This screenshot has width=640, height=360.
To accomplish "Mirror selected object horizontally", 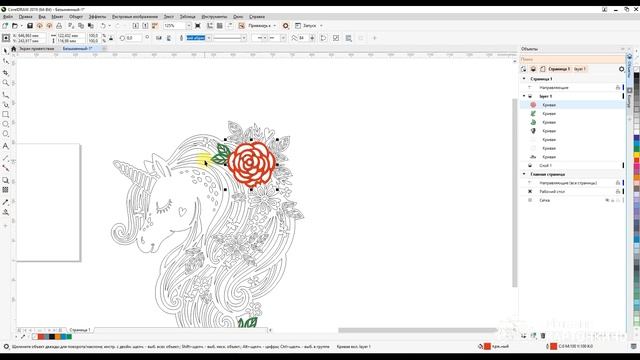I will pos(159,38).
